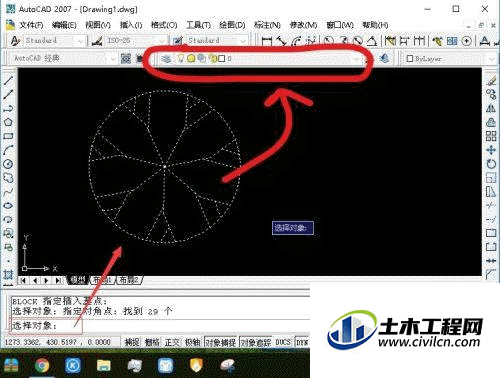Select the Rectangle drawing tool
The height and width of the screenshot is (378, 500).
(x=8, y=136)
